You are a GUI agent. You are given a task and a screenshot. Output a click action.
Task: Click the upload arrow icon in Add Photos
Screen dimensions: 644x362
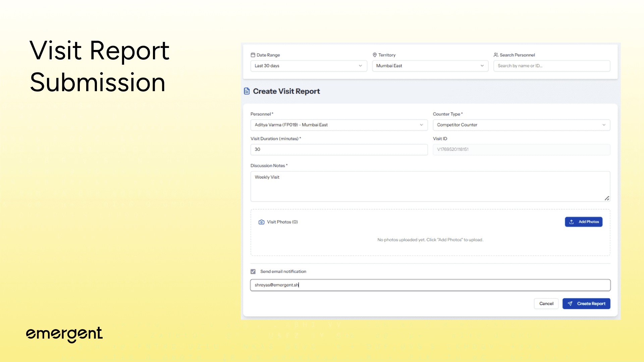(x=572, y=222)
